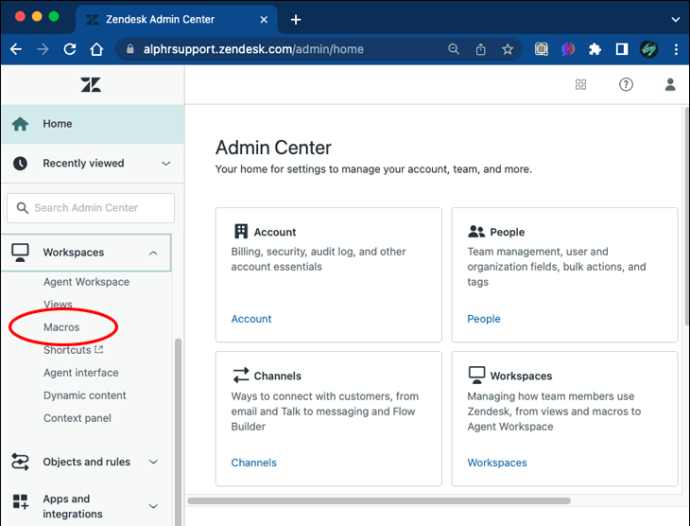Image resolution: width=690 pixels, height=526 pixels.
Task: Expand the Objects and rules chevron
Action: [x=153, y=462]
